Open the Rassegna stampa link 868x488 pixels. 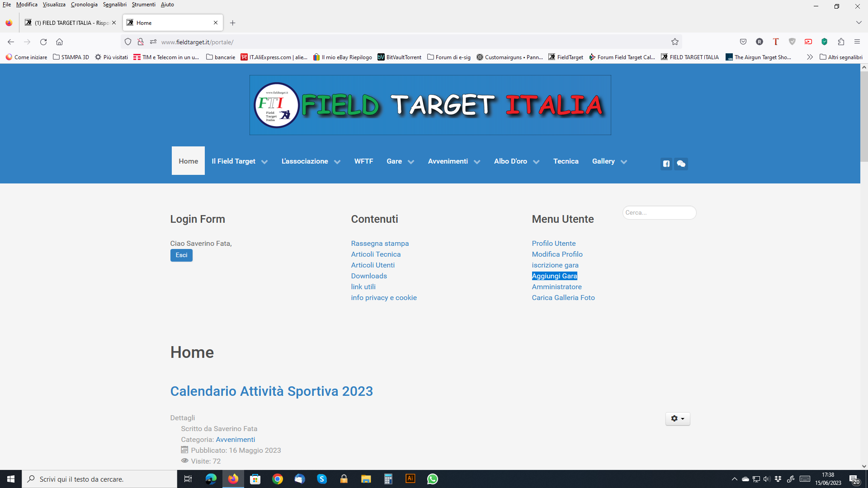[380, 243]
